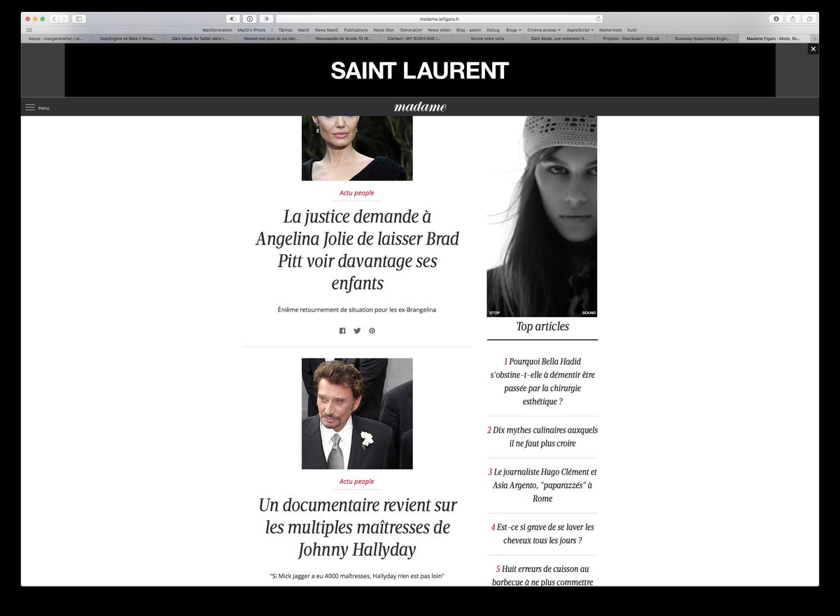Open the Bella Hadid top article

point(542,381)
